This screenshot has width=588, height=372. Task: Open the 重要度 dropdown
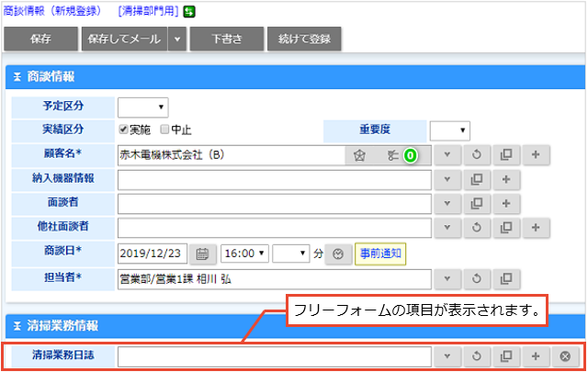click(449, 130)
